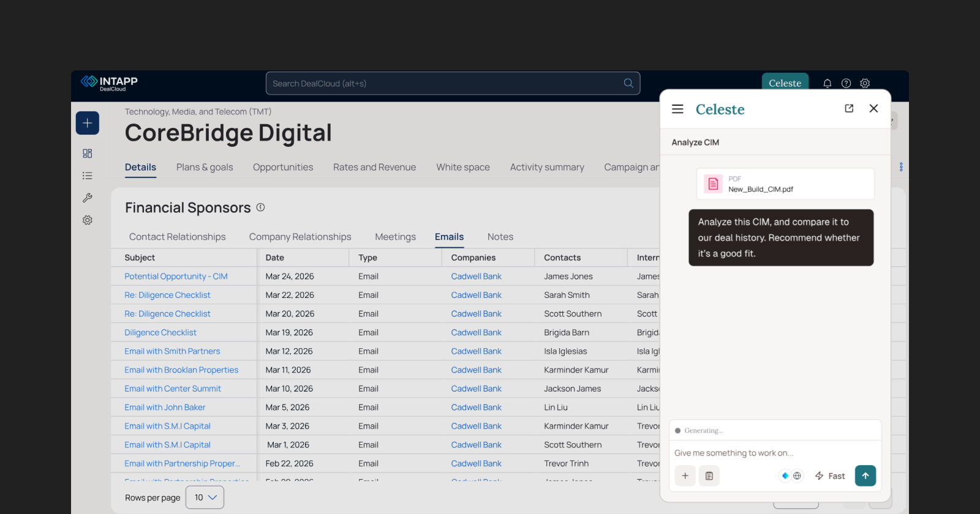
Task: Open the Fast mode selector
Action: click(830, 476)
